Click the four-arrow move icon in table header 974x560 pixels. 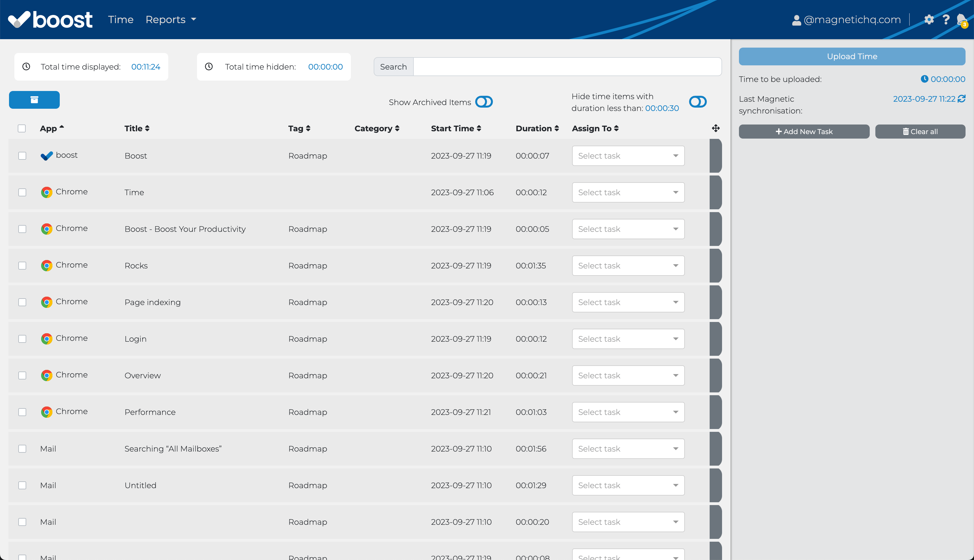coord(716,128)
